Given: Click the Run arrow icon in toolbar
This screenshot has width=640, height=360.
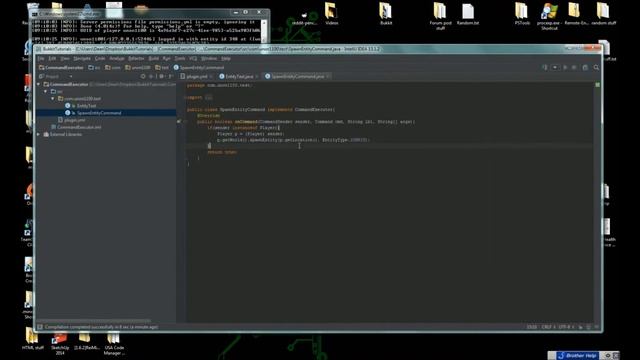Looking at the screenshot, I should point(565,67).
